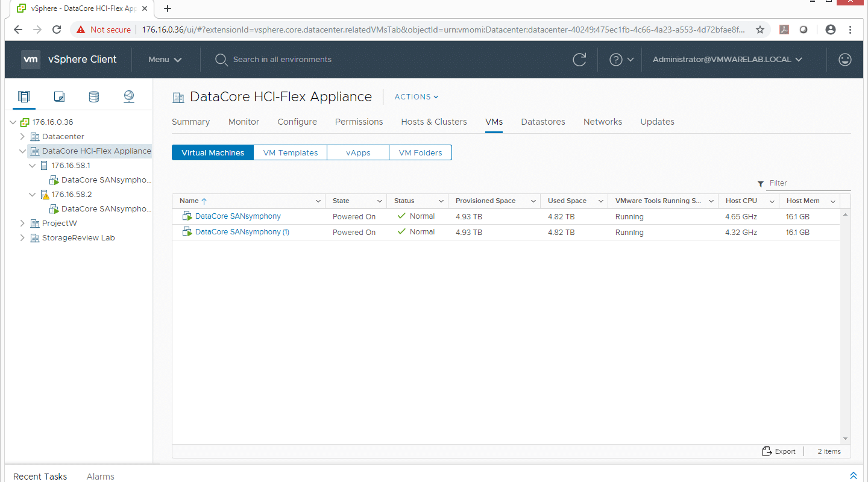
Task: Open the help question mark menu
Action: (x=621, y=60)
